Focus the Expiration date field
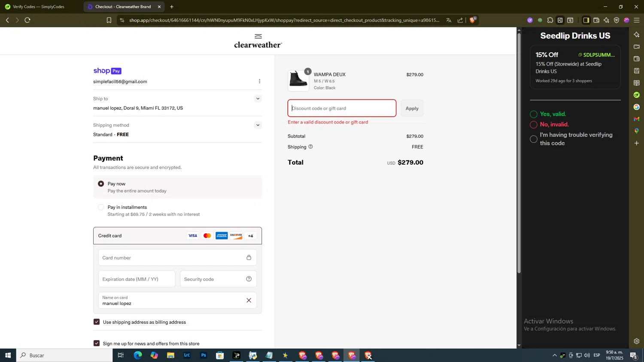 [x=137, y=279]
